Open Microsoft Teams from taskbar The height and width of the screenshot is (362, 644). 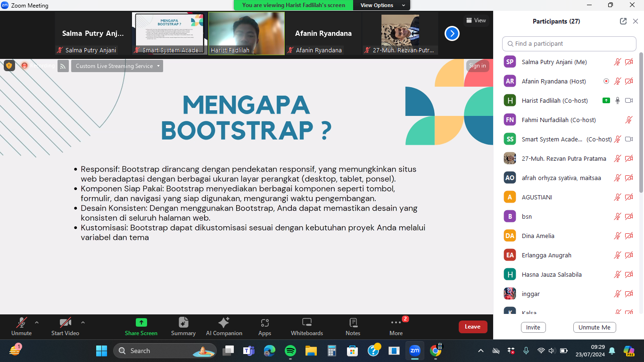coord(248,351)
